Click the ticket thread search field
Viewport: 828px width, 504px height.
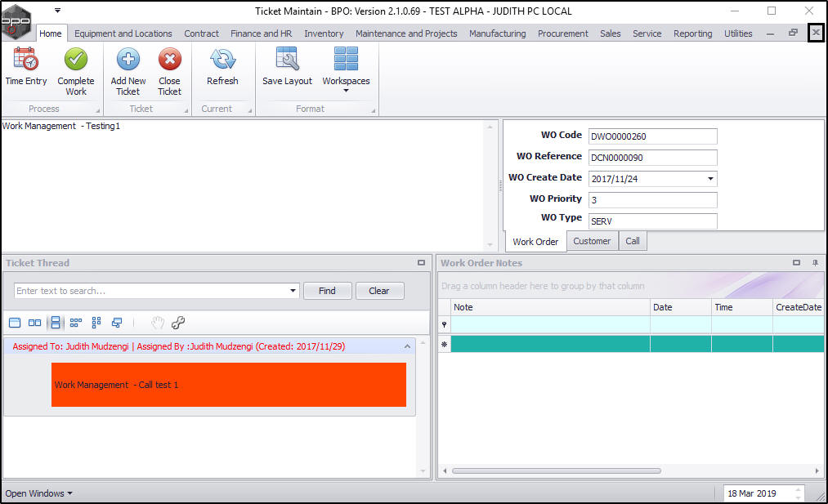pyautogui.click(x=151, y=291)
